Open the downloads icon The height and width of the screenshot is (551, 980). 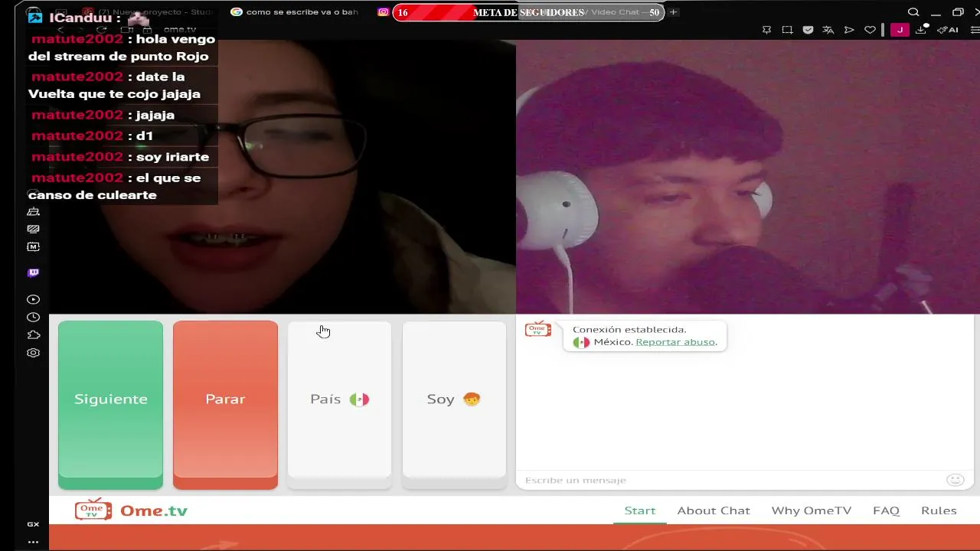click(x=923, y=30)
